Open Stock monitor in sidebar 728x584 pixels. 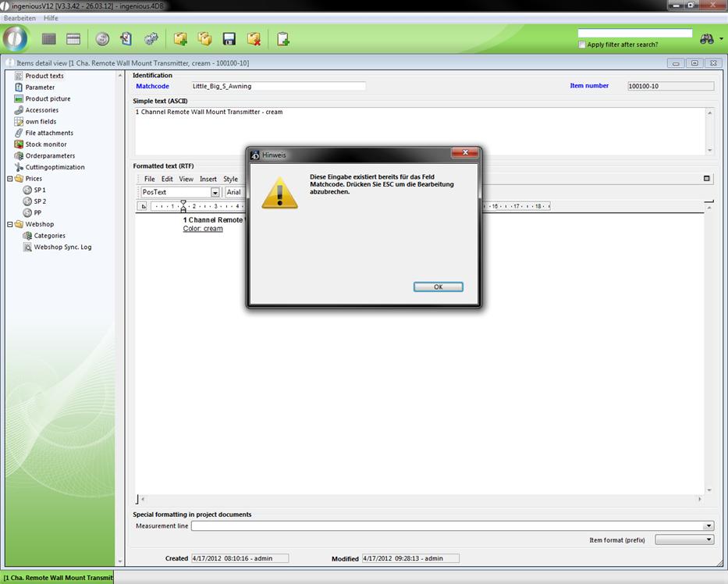pos(45,144)
